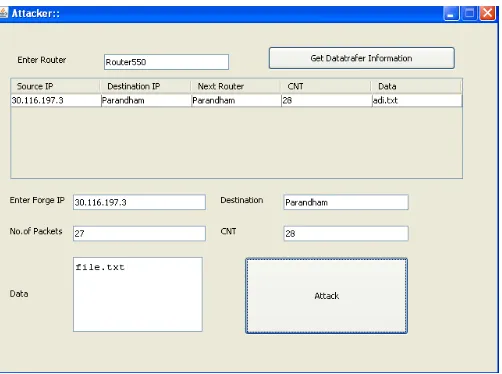This screenshot has height=374, width=502.
Task: Click the Data text area containing file.txt
Action: pyautogui.click(x=138, y=294)
